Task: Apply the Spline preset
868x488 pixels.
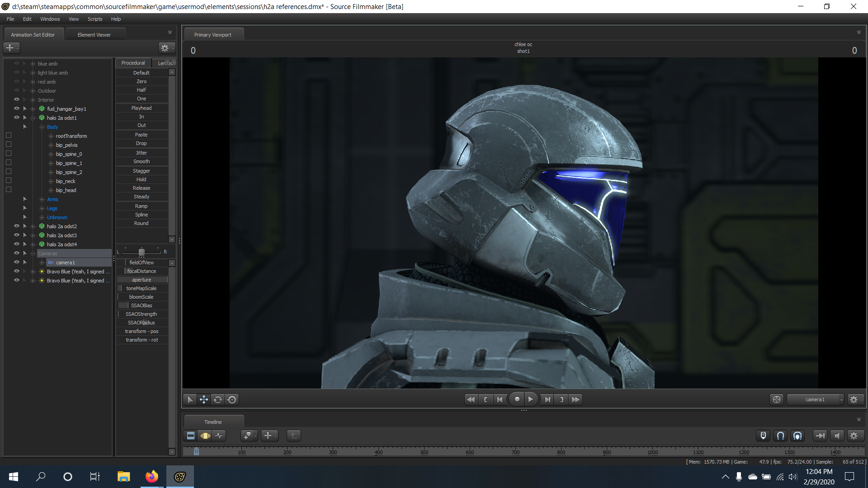Action: [x=142, y=215]
